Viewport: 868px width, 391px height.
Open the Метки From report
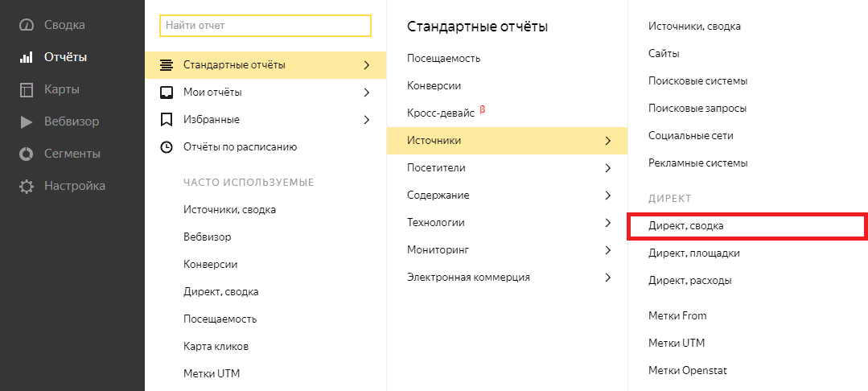(677, 315)
